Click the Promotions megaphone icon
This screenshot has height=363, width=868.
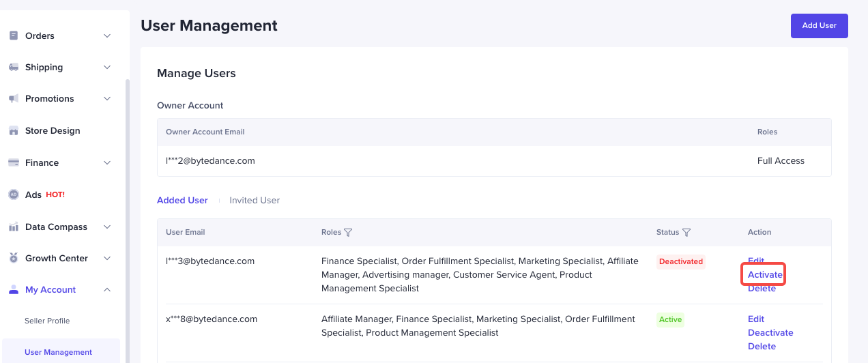point(14,99)
